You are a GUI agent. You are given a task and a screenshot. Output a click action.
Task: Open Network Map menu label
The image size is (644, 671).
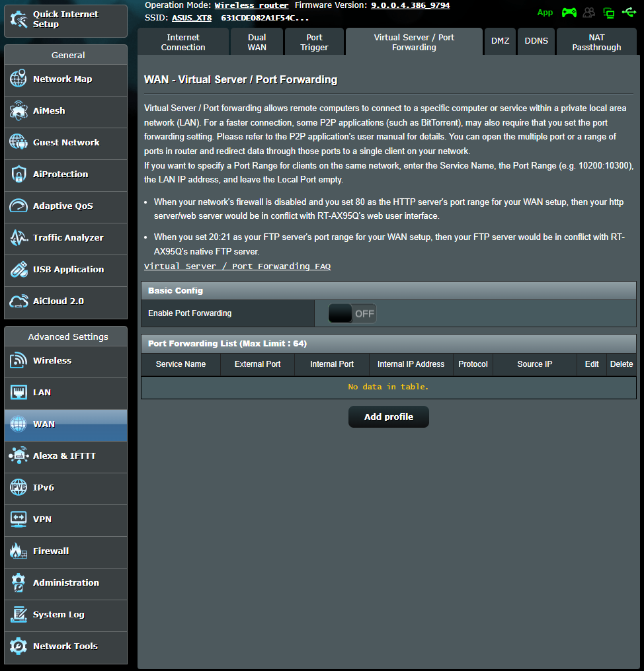62,79
